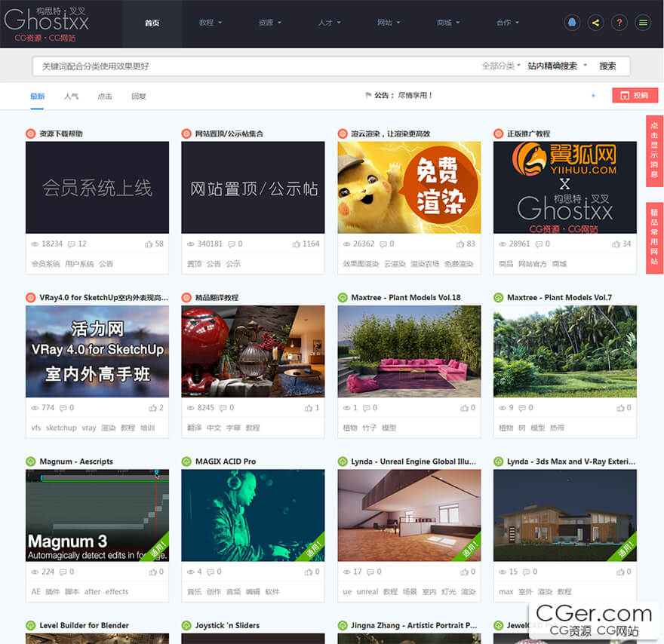The width and height of the screenshot is (664, 644).
Task: Click like icon on 网站置顶/公示帖集合 card
Action: pos(297,244)
